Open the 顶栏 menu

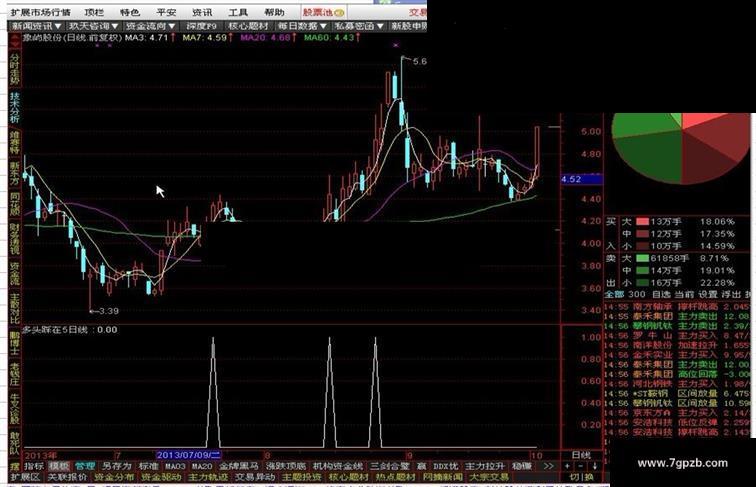point(94,12)
